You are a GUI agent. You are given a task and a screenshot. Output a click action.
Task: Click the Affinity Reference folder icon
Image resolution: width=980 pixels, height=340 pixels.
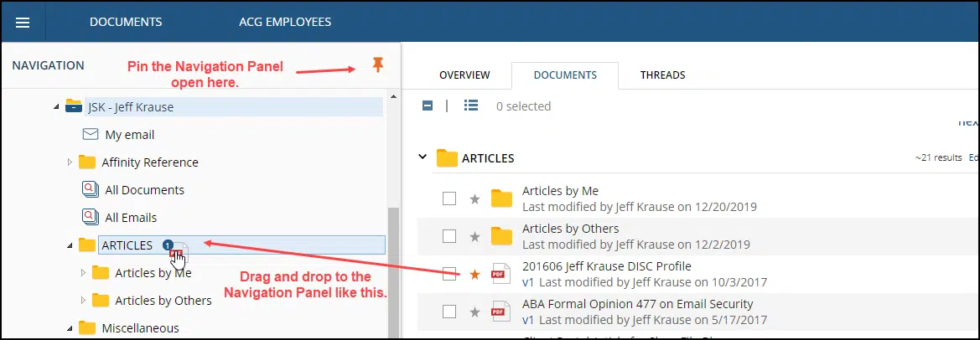(x=87, y=162)
